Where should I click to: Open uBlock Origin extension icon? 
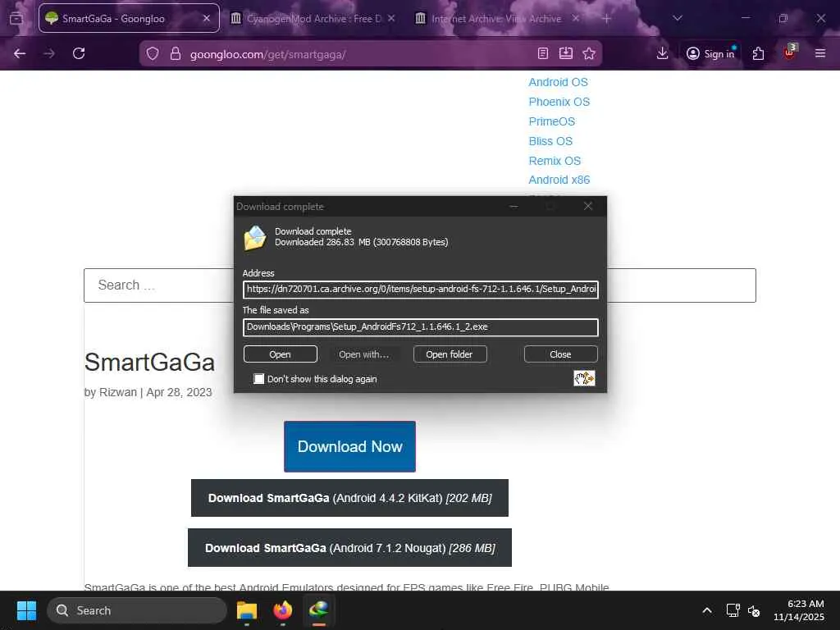point(789,53)
